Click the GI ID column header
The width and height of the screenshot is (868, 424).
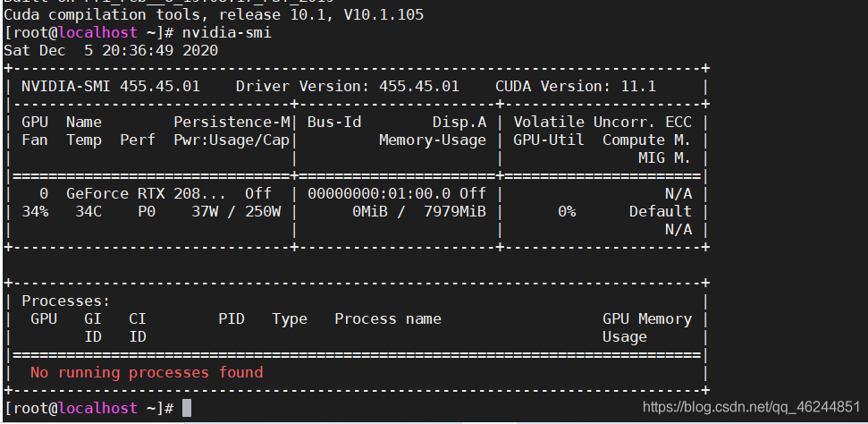[x=93, y=327]
